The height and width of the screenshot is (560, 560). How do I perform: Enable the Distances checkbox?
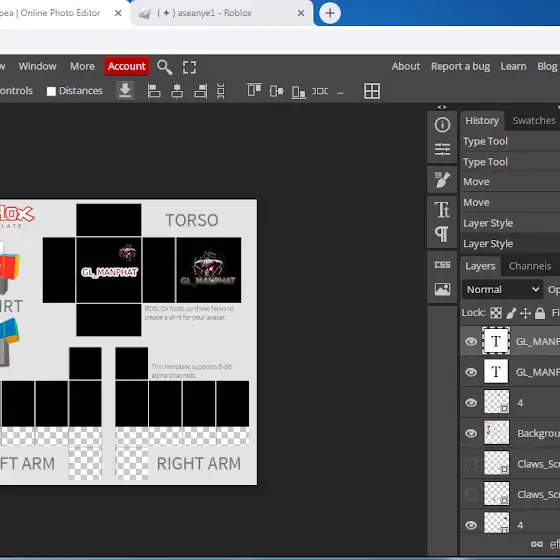[51, 91]
